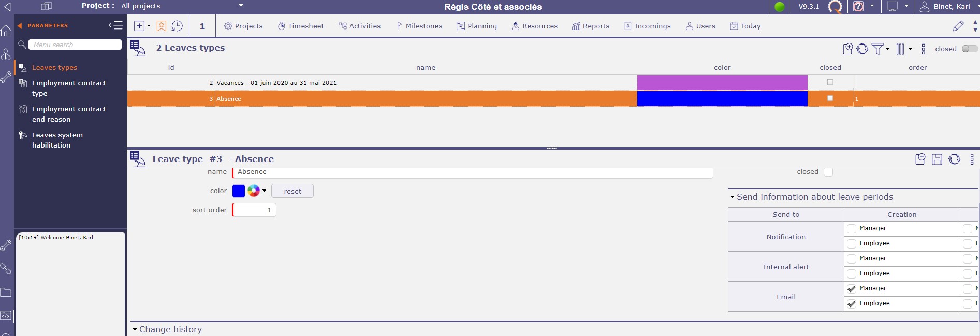
Task: Select Employment contract type in sidebar
Action: tap(69, 88)
